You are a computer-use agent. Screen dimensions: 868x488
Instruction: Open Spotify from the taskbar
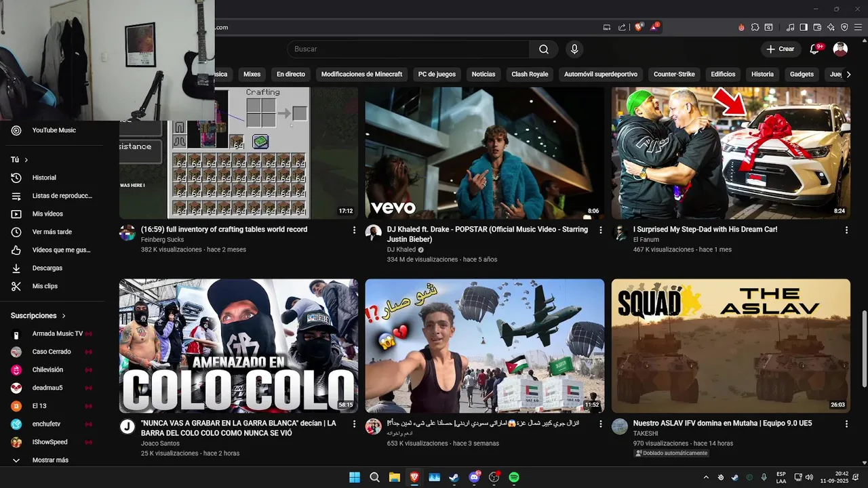pyautogui.click(x=514, y=477)
